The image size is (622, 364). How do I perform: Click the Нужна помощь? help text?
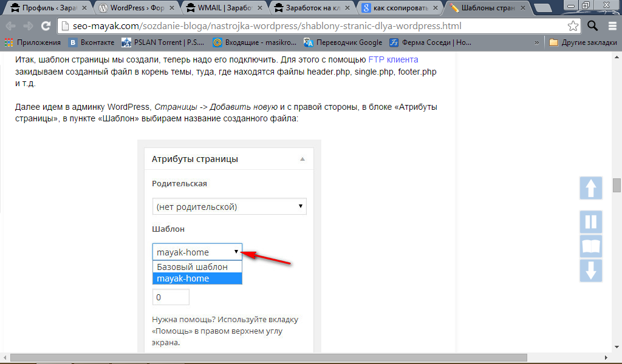pos(225,331)
